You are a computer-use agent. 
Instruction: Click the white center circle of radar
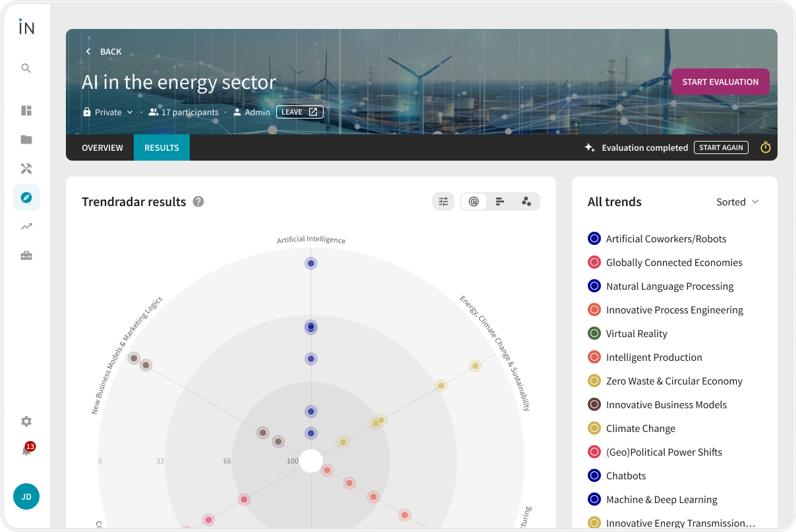click(311, 461)
